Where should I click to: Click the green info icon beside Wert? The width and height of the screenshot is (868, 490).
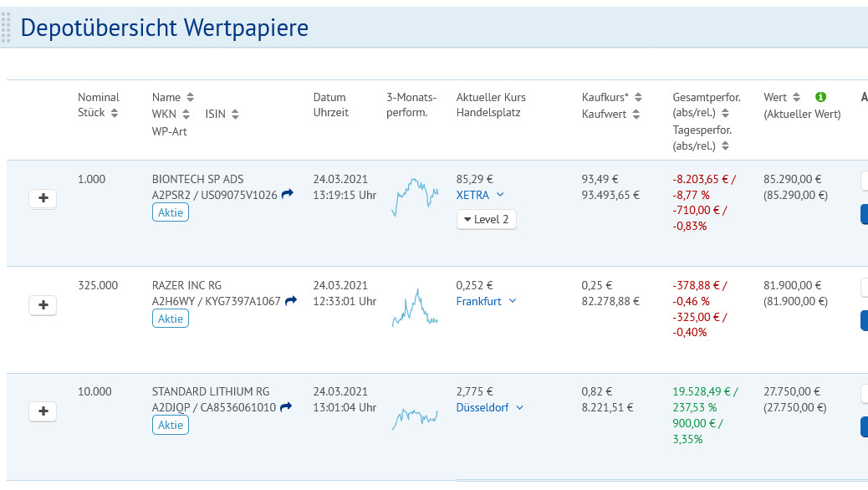pos(820,97)
